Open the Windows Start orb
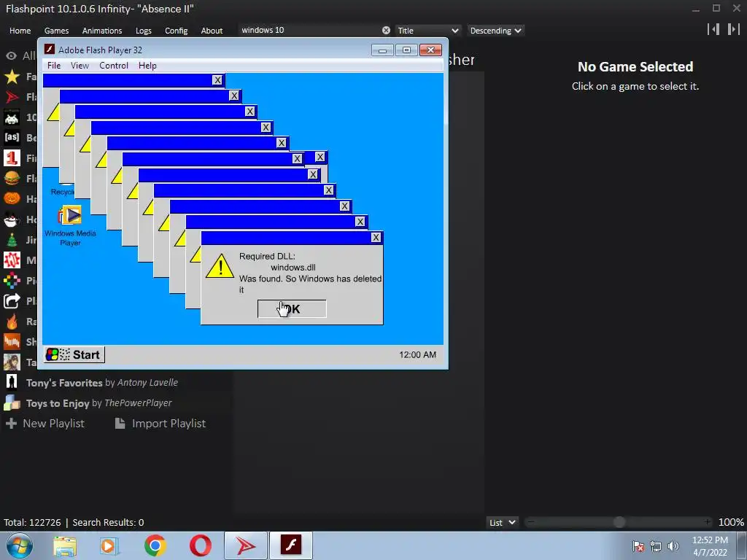Image resolution: width=747 pixels, height=560 pixels. (20, 545)
